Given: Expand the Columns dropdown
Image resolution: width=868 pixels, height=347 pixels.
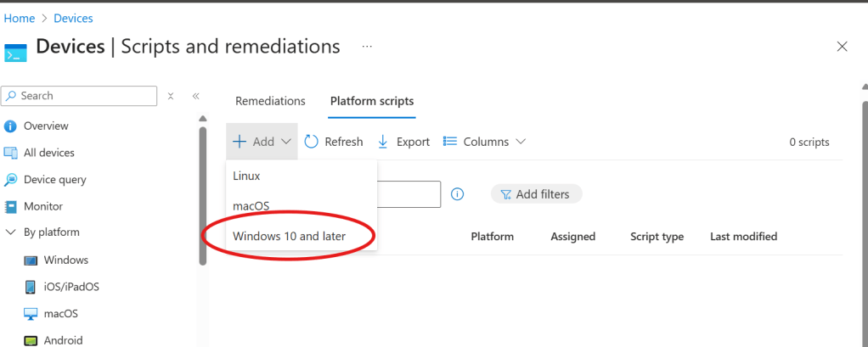Looking at the screenshot, I should pos(485,142).
